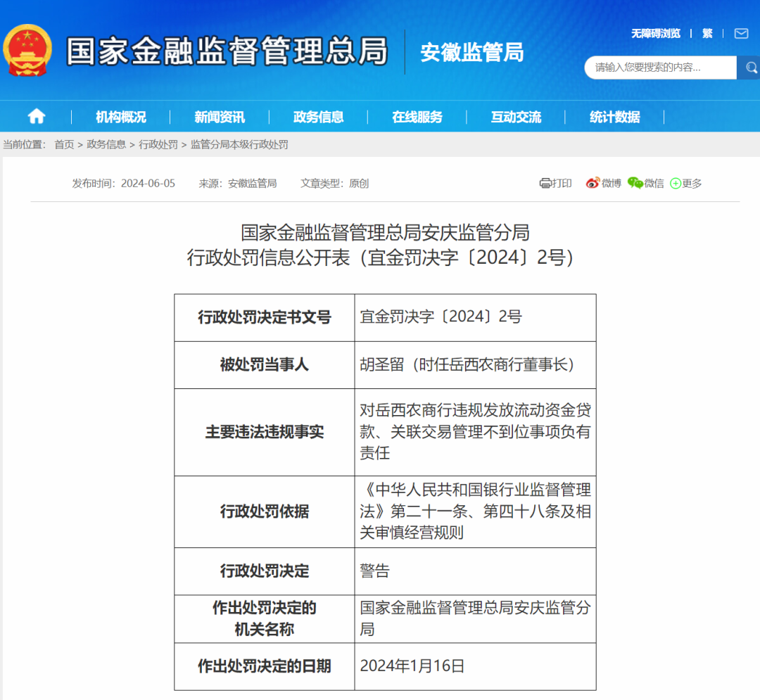Click 文章类型: 原创 text

[334, 183]
